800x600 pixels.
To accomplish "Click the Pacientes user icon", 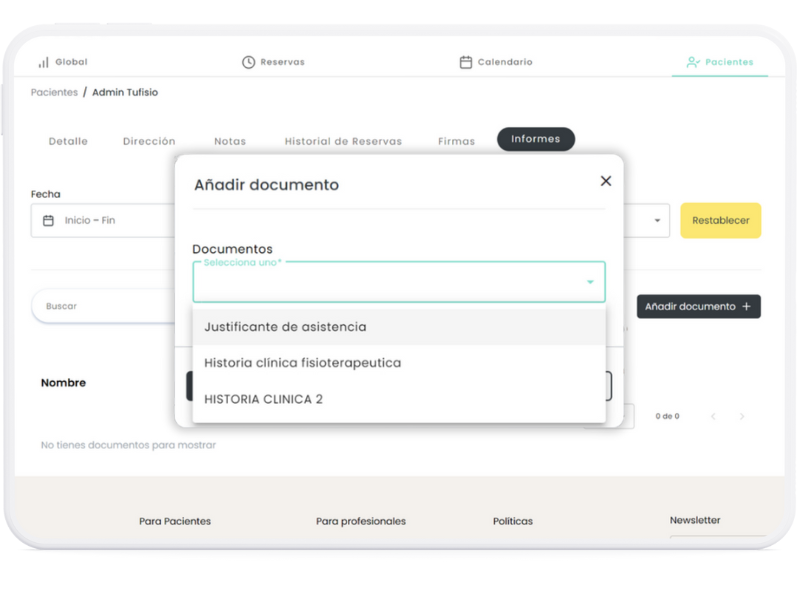I will (693, 62).
